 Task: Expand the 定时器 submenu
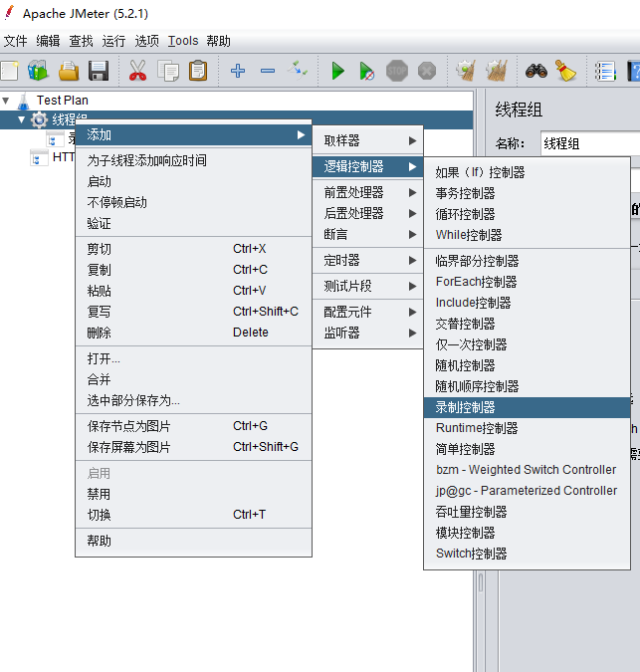point(368,260)
